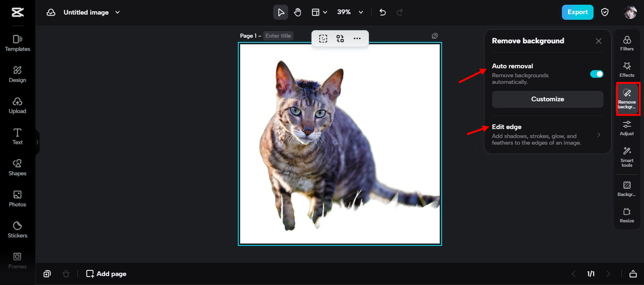Click the Page 1 label
This screenshot has width=644, height=285.
[x=249, y=36]
